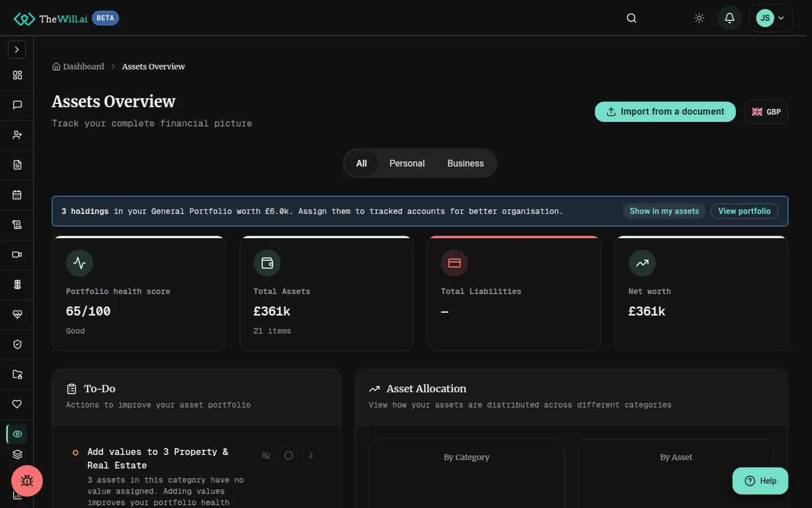The height and width of the screenshot is (508, 812).
Task: Hide the Property & Real Estate to-do
Action: (266, 456)
